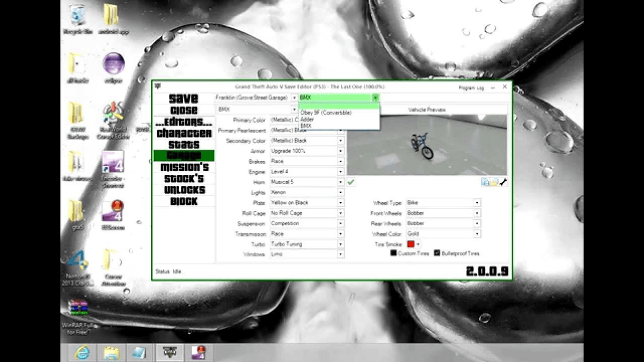Screen dimensions: 644x362
Task: Click the copy vehicle icon below the preview
Action: tap(485, 182)
